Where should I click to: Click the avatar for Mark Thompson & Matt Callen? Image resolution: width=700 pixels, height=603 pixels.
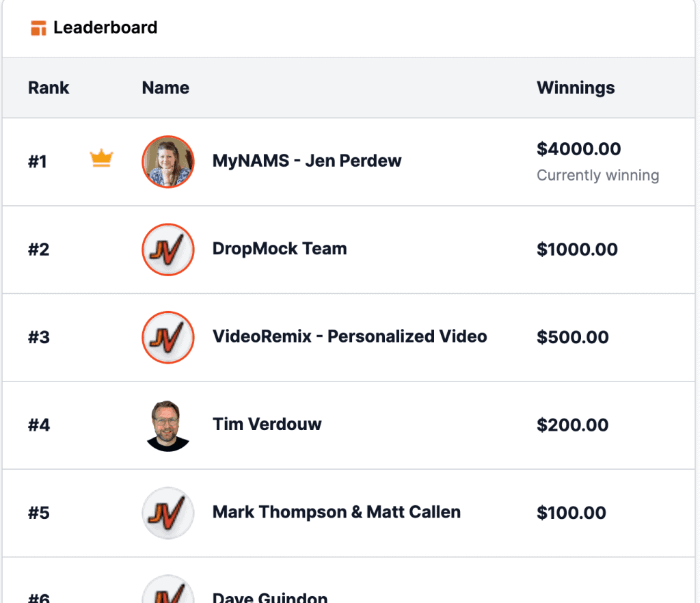coord(167,513)
